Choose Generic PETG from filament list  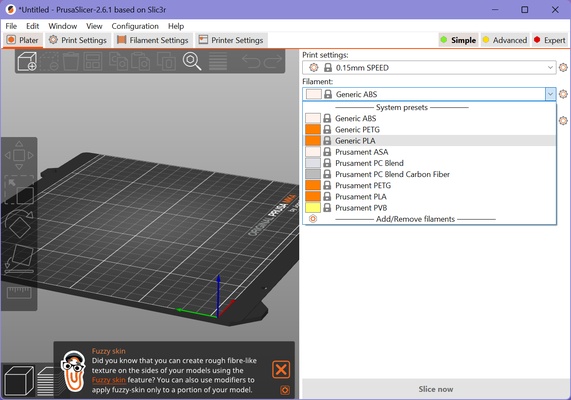(x=429, y=129)
